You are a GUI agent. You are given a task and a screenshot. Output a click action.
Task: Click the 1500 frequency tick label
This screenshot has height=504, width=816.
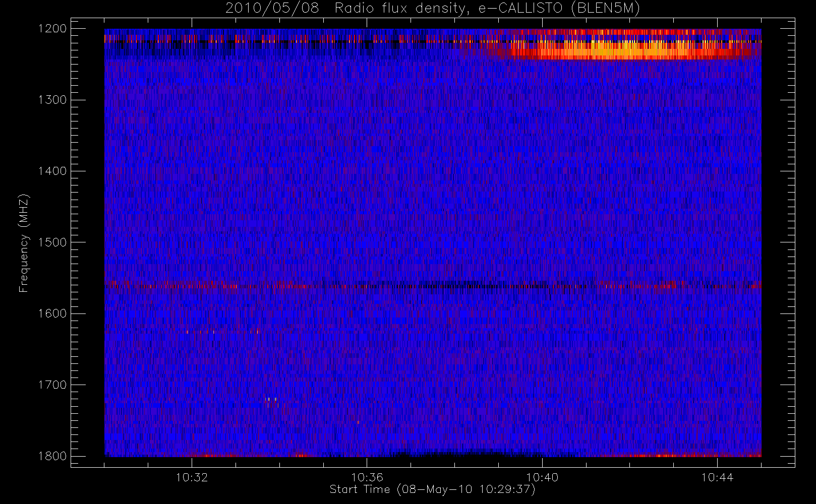pos(52,242)
